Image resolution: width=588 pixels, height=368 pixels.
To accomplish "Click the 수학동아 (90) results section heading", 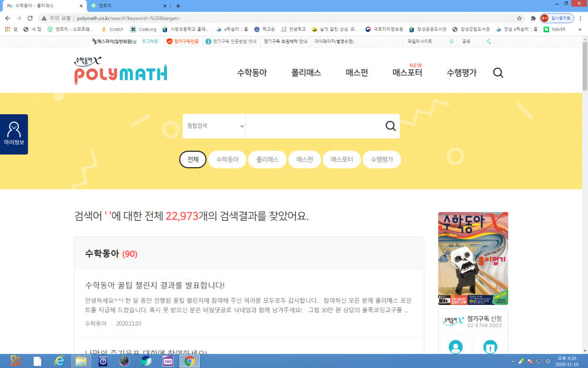I will [111, 253].
